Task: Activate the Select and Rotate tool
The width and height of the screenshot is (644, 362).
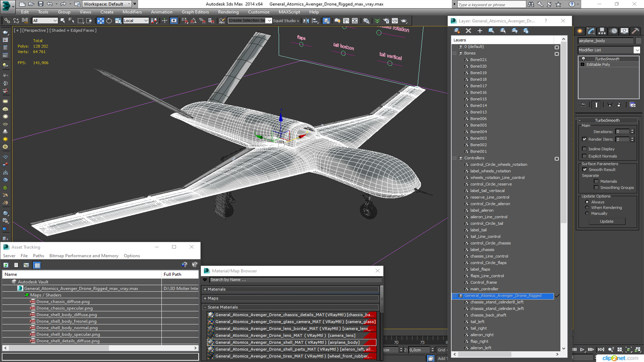Action: point(109,21)
